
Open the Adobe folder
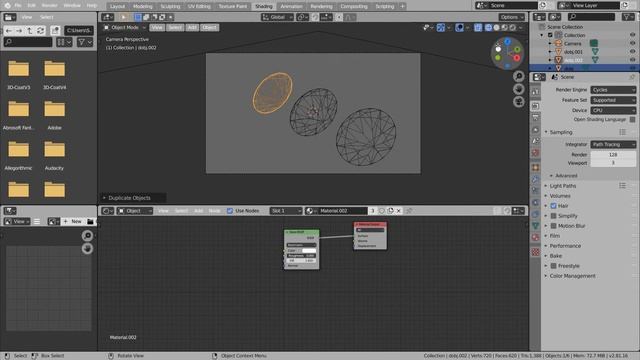[x=54, y=114]
